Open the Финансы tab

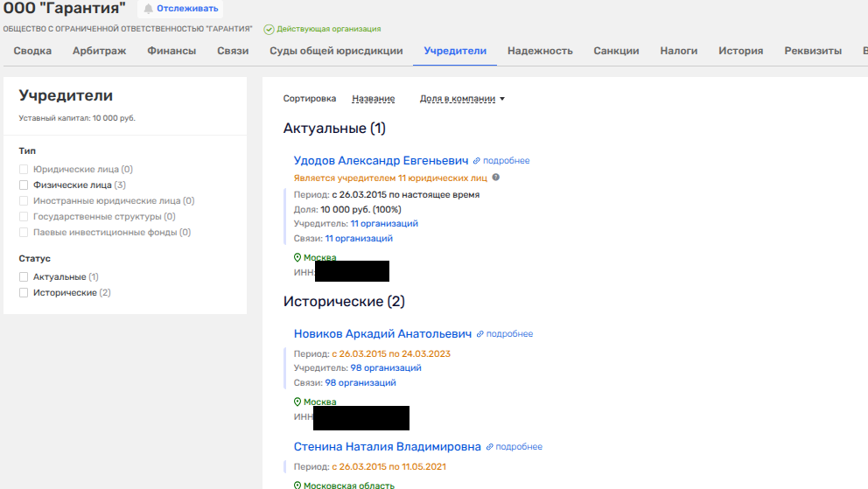pos(171,51)
